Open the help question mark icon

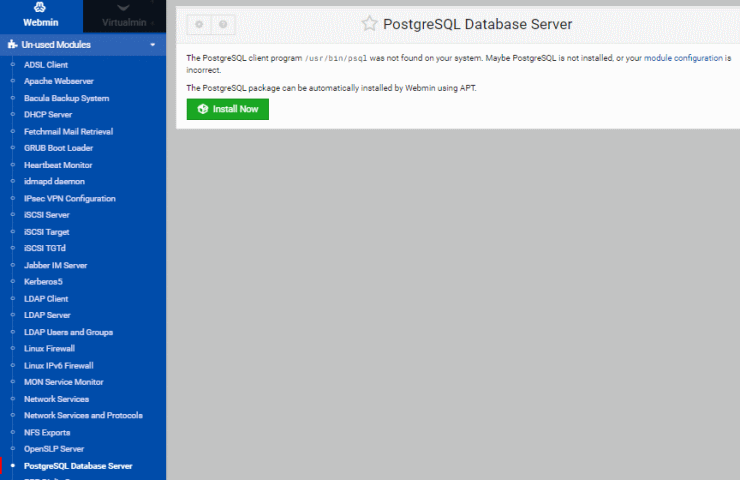tap(223, 25)
